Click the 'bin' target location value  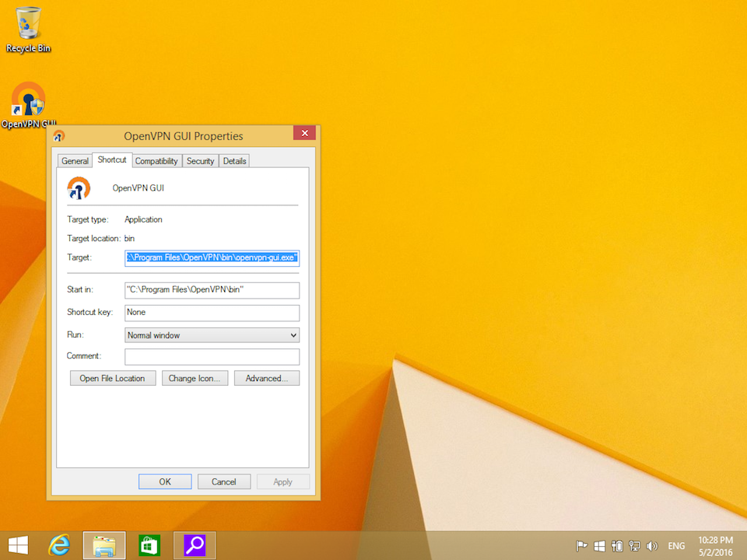tap(130, 239)
